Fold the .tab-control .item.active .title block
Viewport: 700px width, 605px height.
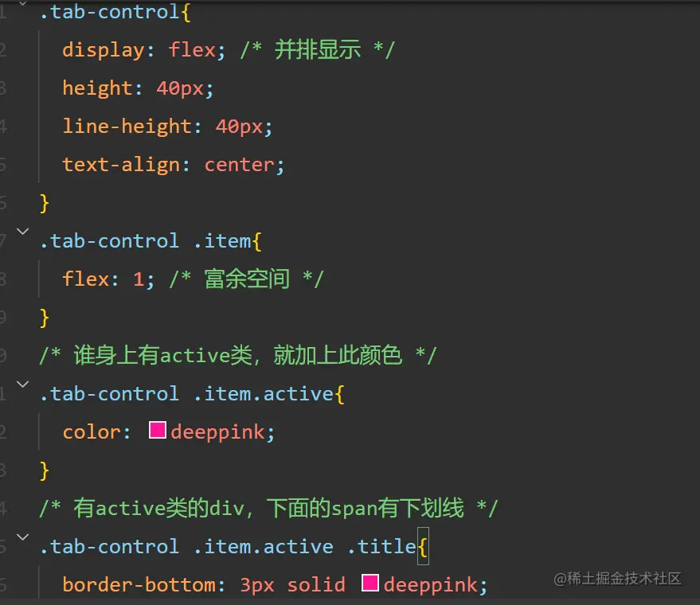[23, 537]
